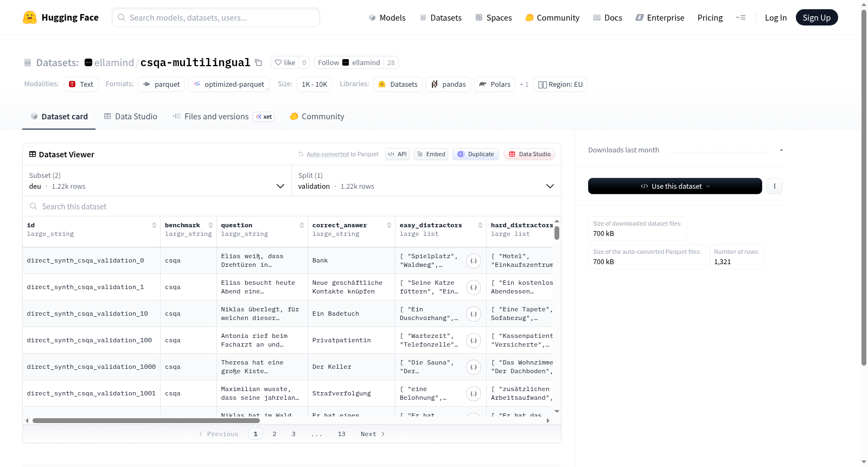The width and height of the screenshot is (868, 467).
Task: Open Enterprise in the top navigation
Action: [x=660, y=17]
